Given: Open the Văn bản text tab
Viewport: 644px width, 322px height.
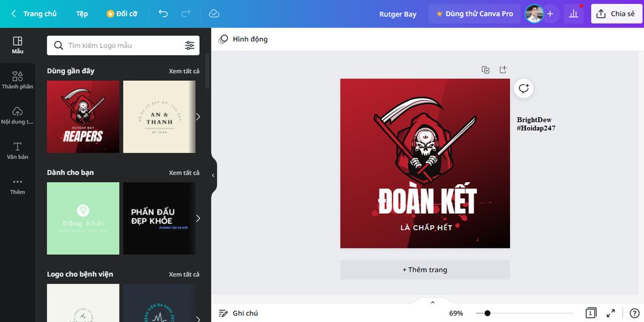Looking at the screenshot, I should tap(17, 151).
